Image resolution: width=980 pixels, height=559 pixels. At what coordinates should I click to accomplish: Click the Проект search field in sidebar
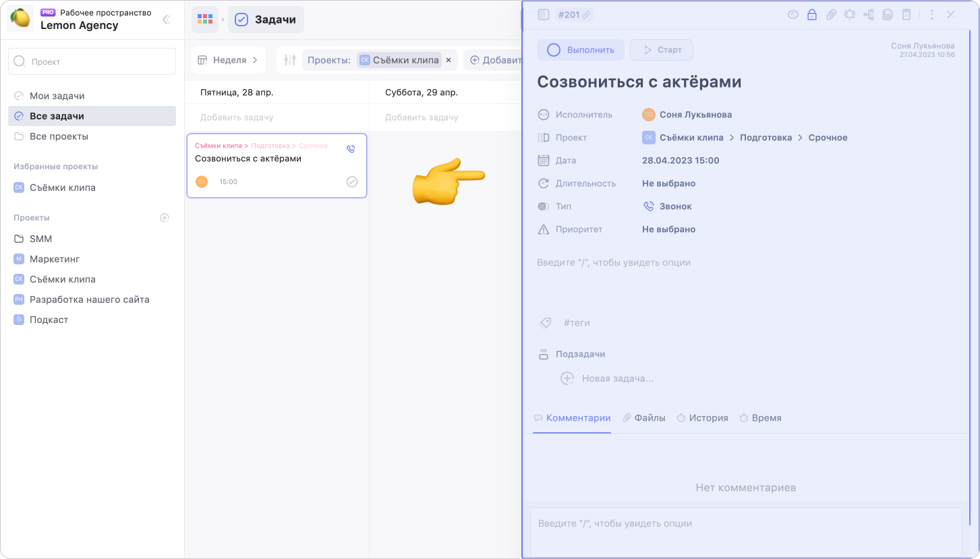tap(92, 61)
